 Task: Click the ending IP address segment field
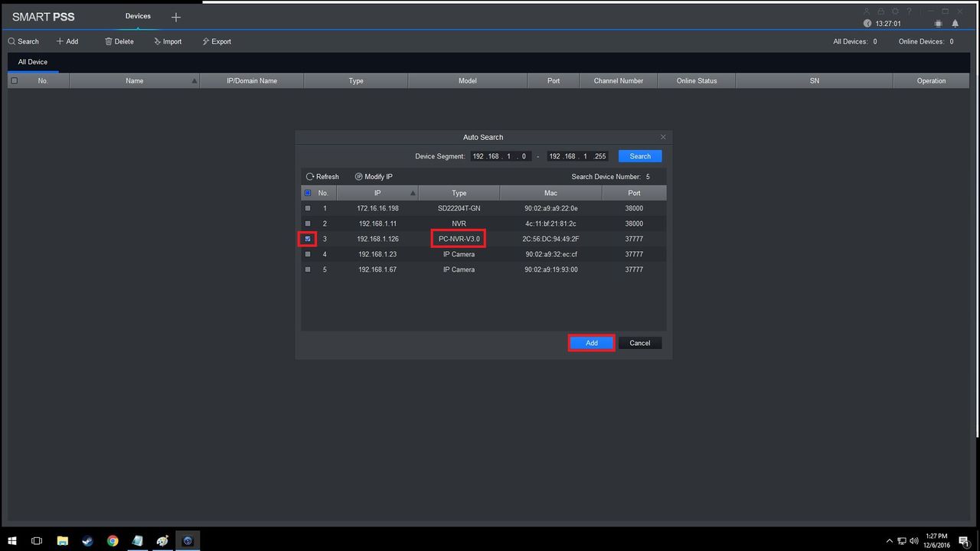pyautogui.click(x=578, y=156)
